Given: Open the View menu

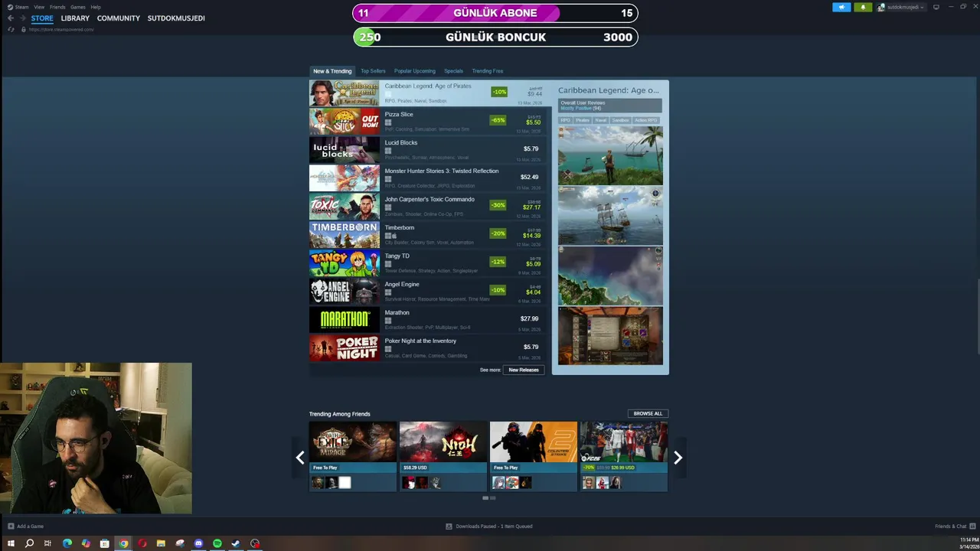Looking at the screenshot, I should click(x=39, y=7).
